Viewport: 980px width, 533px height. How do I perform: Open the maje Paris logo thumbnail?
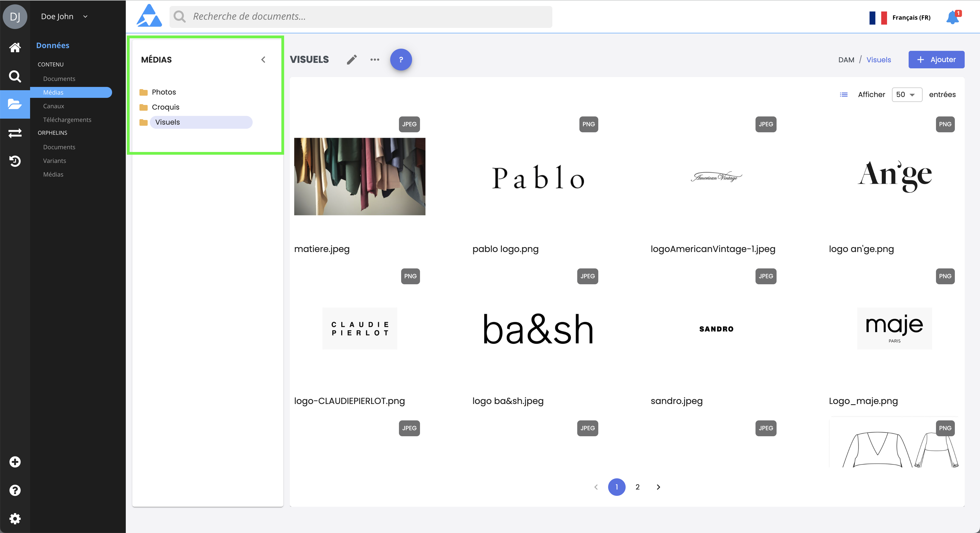pyautogui.click(x=895, y=329)
